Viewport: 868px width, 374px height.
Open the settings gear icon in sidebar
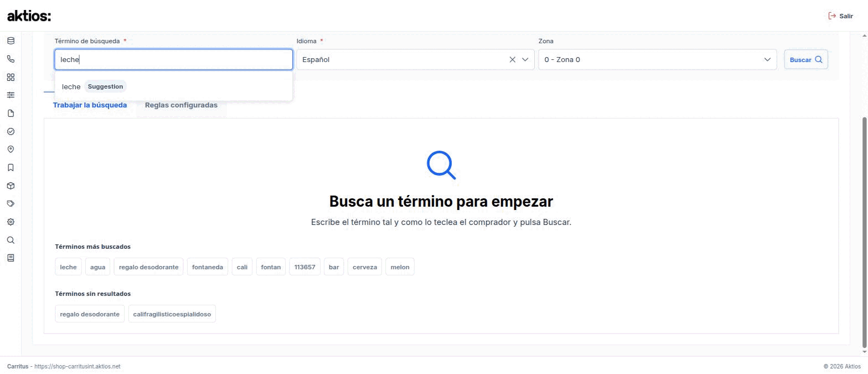point(11,222)
